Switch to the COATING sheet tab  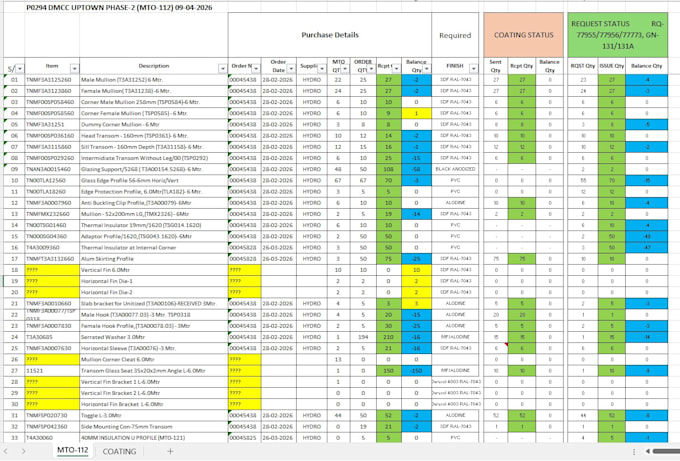tap(119, 451)
